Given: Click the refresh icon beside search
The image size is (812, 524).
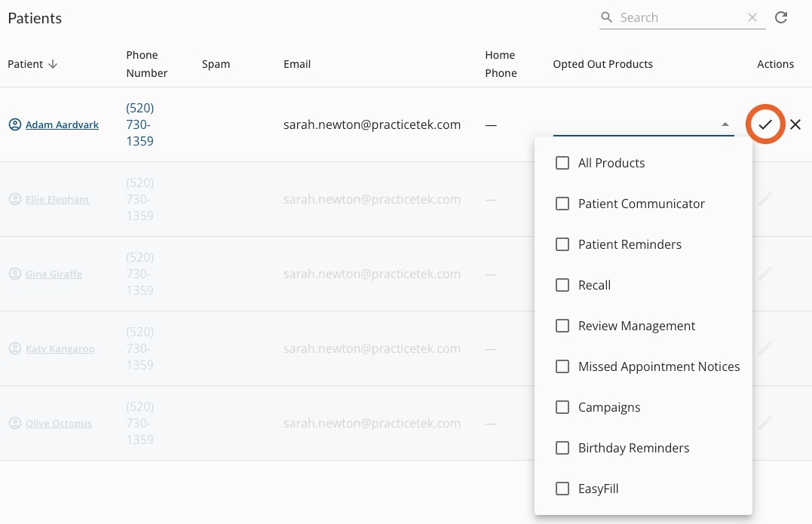Looking at the screenshot, I should 781,17.
